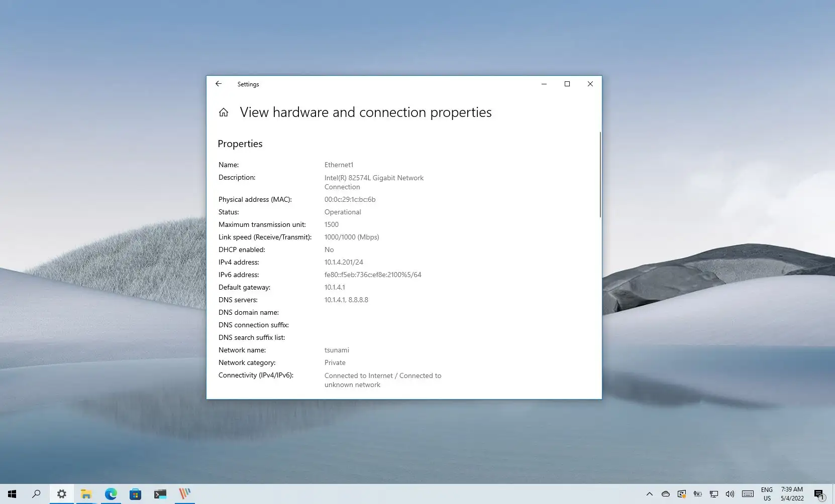Open the striped colorful app on the taskbar
This screenshot has width=835, height=504.
click(x=184, y=493)
